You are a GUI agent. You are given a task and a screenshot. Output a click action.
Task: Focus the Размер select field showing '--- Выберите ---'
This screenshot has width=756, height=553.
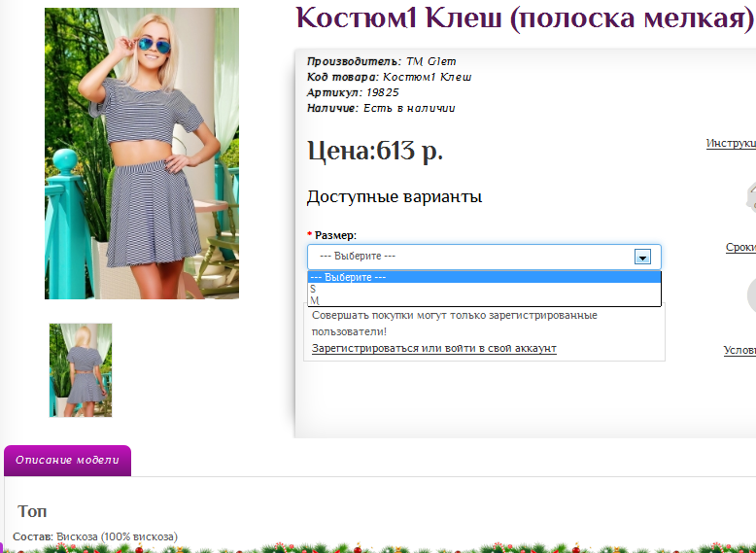(484, 257)
